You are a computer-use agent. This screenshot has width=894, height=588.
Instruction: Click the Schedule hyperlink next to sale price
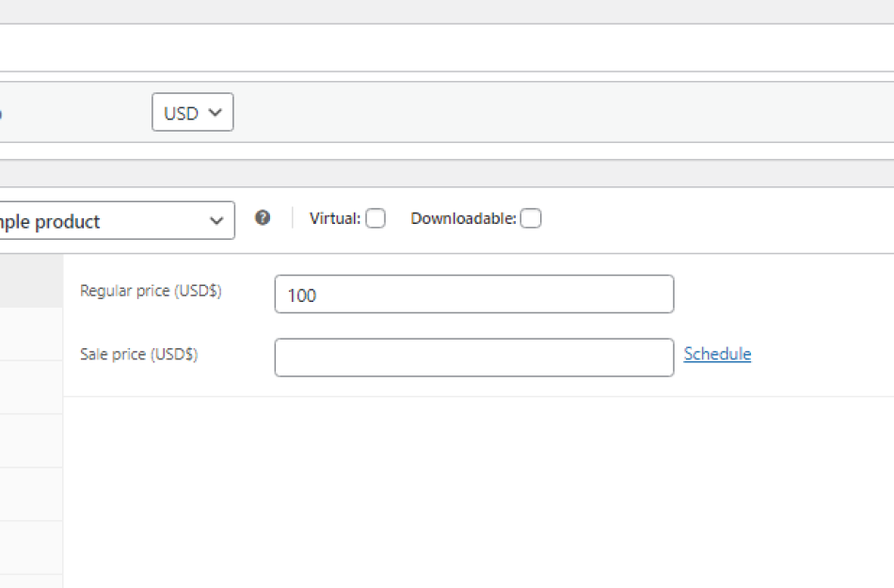point(717,354)
